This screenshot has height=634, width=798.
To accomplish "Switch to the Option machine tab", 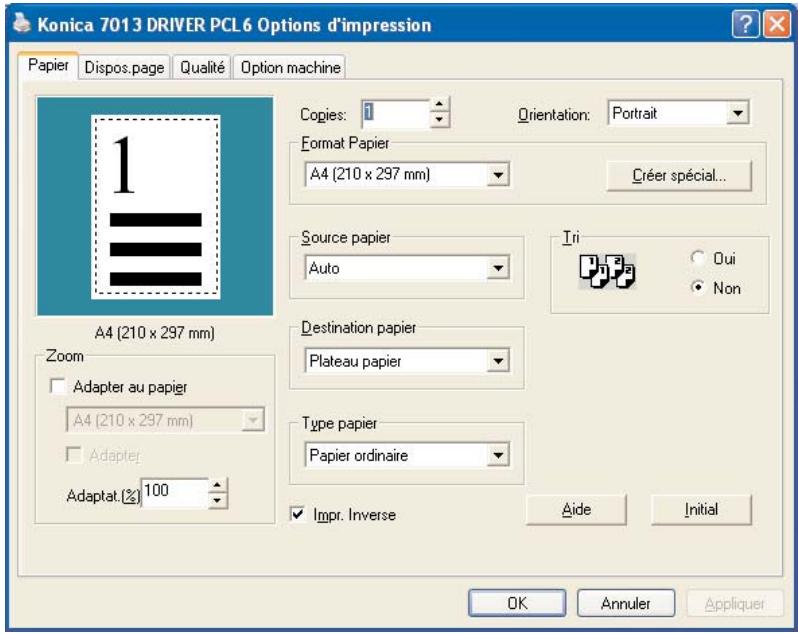I will (290, 68).
